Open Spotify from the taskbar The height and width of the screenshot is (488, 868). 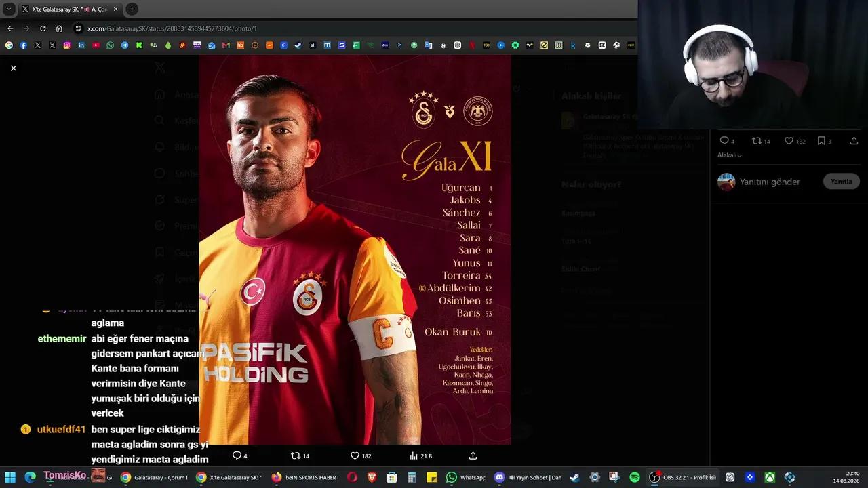tap(635, 477)
